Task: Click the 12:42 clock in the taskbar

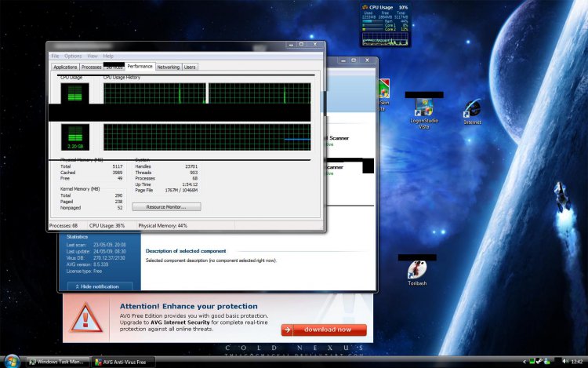Action: click(x=577, y=362)
